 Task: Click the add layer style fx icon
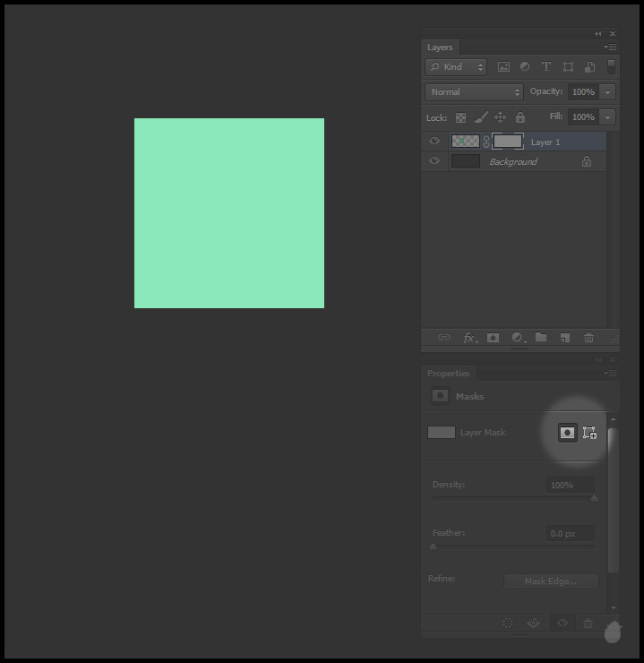point(469,338)
